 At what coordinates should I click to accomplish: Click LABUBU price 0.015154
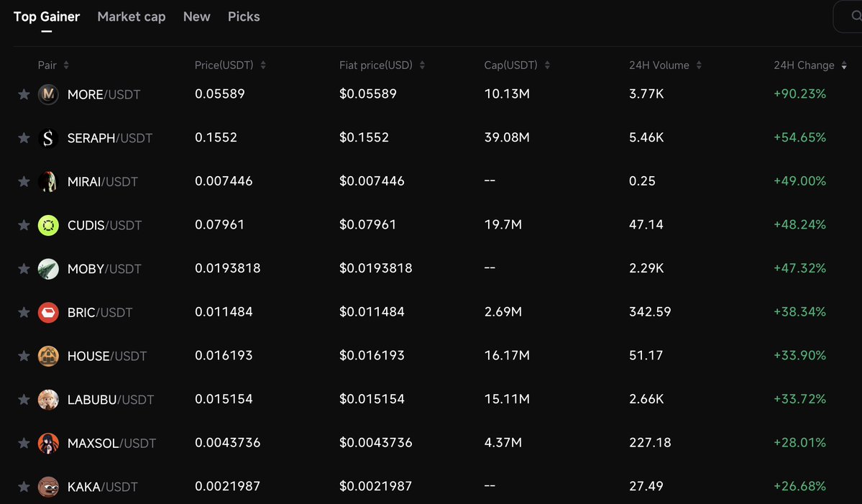coord(224,399)
